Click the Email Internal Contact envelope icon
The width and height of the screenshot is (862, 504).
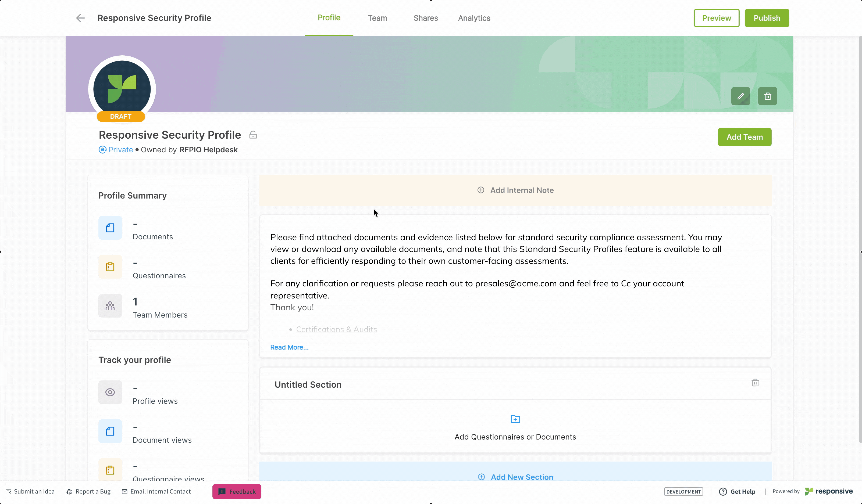[x=124, y=492]
